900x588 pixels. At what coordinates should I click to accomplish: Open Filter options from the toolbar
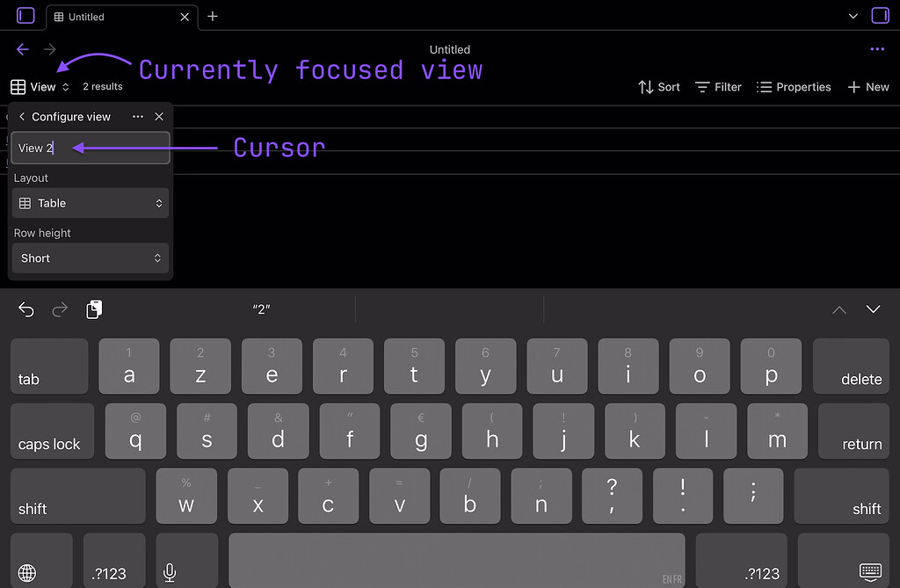(717, 87)
